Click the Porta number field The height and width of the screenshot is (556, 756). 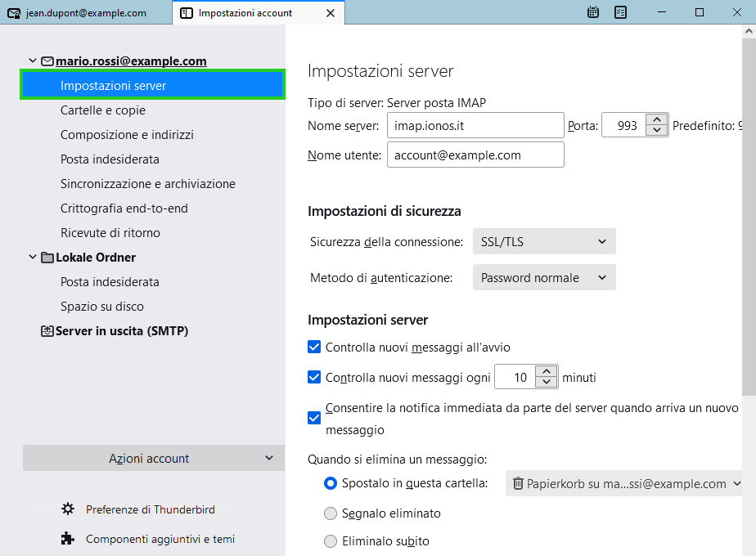point(624,125)
